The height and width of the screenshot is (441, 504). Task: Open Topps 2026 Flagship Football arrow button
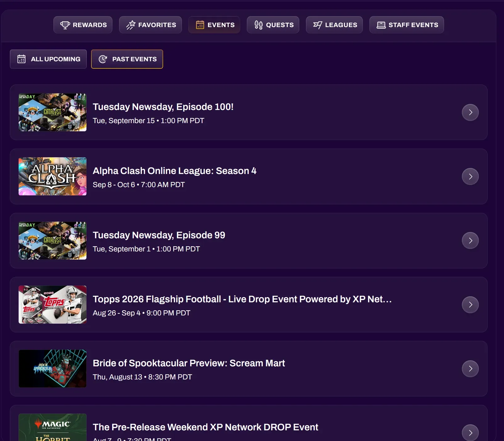click(x=470, y=305)
